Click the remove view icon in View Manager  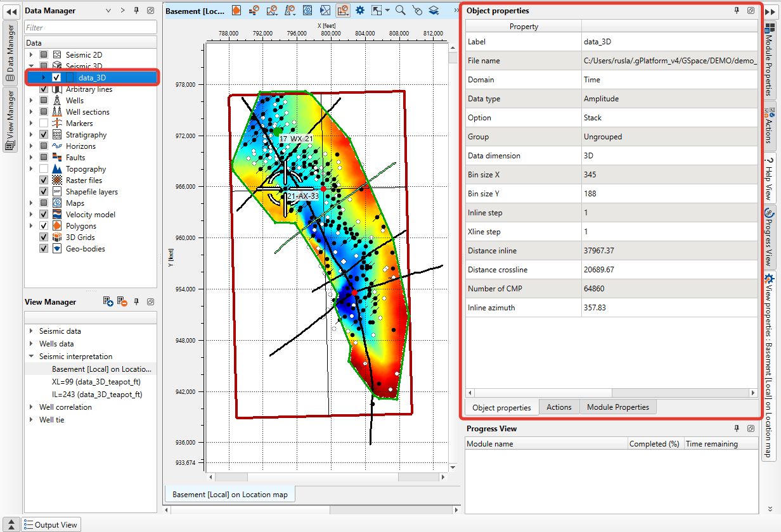pyautogui.click(x=122, y=302)
